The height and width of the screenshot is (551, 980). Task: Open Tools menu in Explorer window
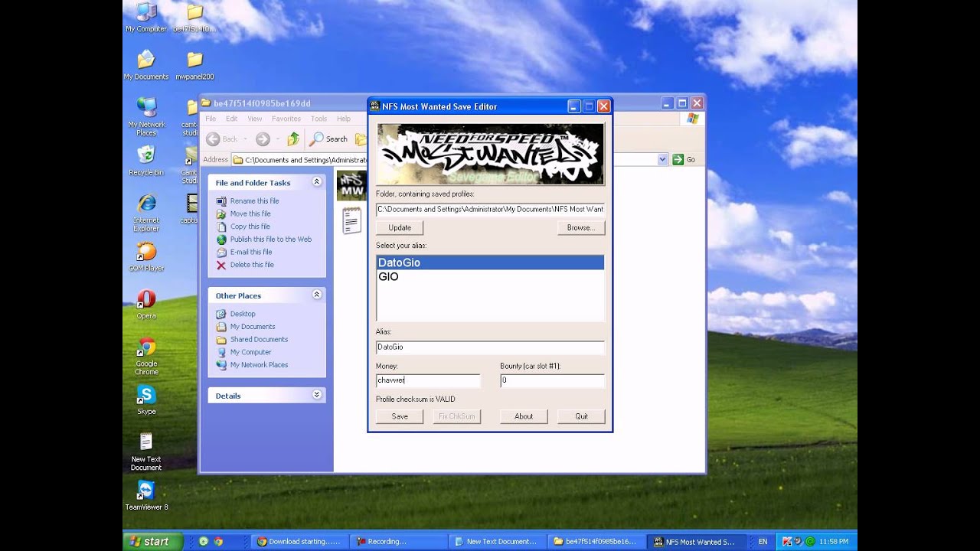(x=318, y=119)
